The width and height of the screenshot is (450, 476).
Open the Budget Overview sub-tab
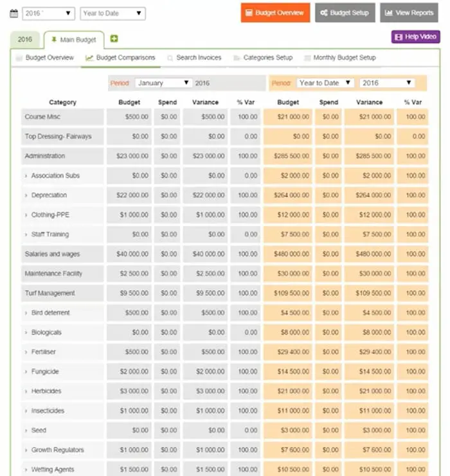pos(45,58)
